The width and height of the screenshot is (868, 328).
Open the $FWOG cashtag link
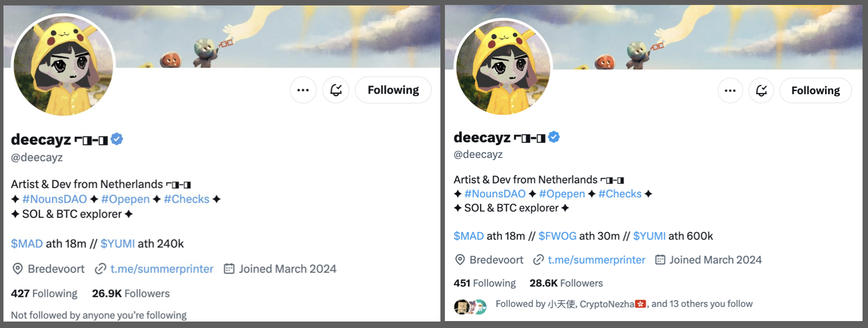557,236
